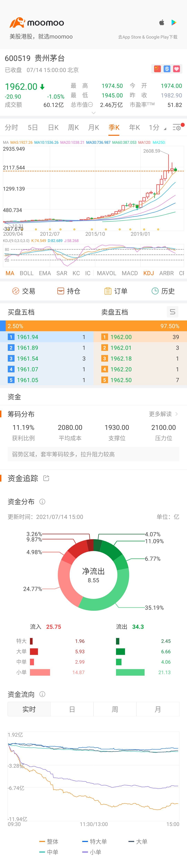Switch to the 5日 chart tab
187x868 pixels.
33,127
